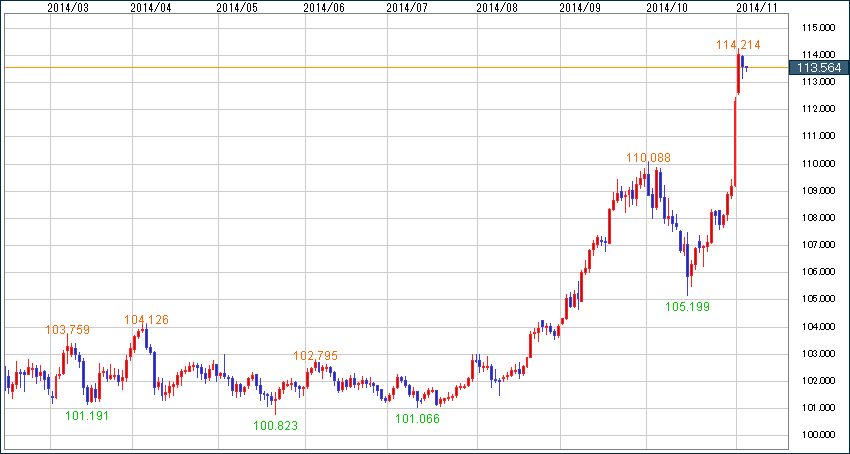This screenshot has width=850, height=454.
Task: Click the 2014/08 date label
Action: click(x=497, y=8)
